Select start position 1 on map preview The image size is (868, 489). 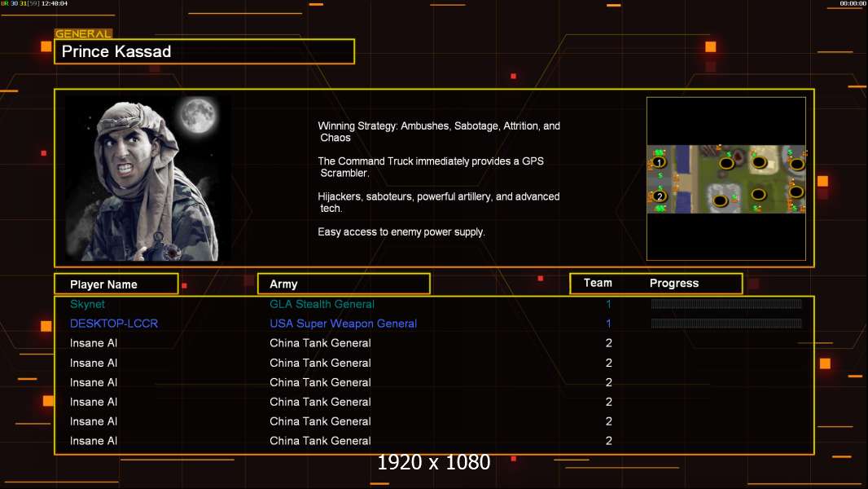coord(658,162)
